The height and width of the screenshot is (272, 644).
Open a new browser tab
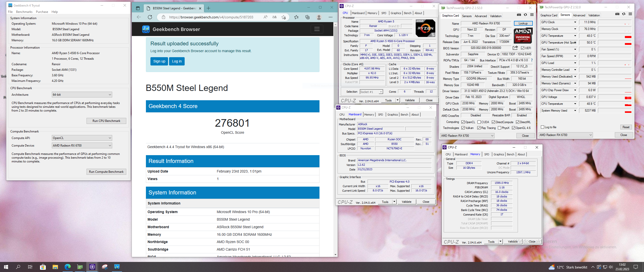(x=208, y=8)
